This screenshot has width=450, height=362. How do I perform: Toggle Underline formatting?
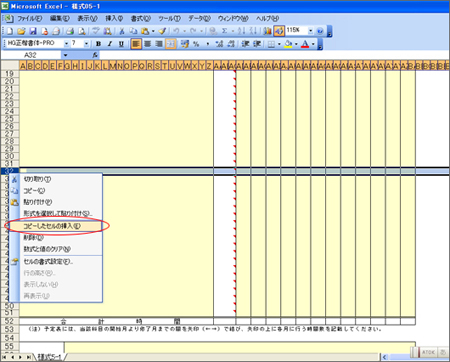121,44
